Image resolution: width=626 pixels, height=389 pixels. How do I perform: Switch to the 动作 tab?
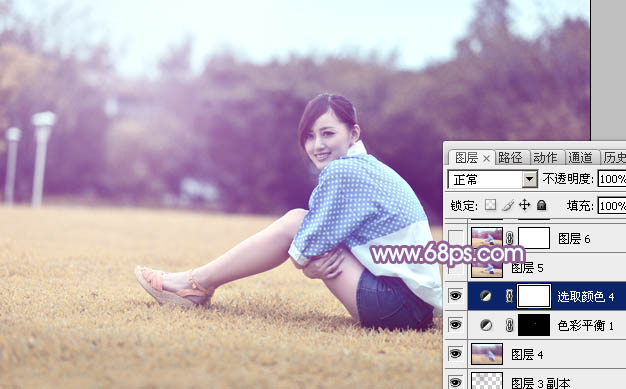tap(545, 158)
